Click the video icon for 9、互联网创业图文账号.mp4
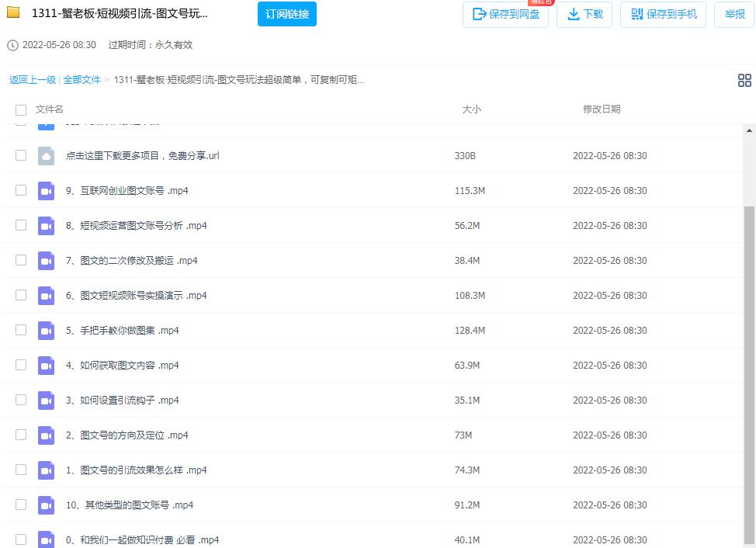 coord(46,191)
